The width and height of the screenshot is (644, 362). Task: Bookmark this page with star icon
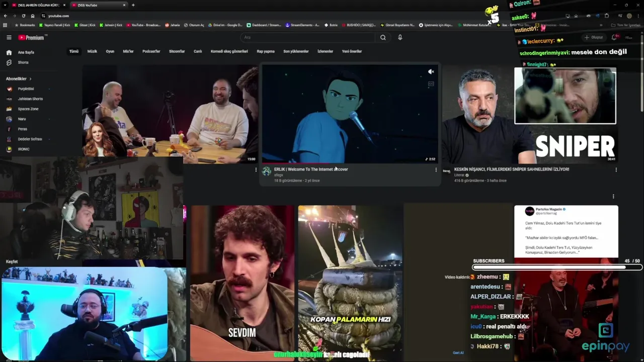(x=576, y=16)
